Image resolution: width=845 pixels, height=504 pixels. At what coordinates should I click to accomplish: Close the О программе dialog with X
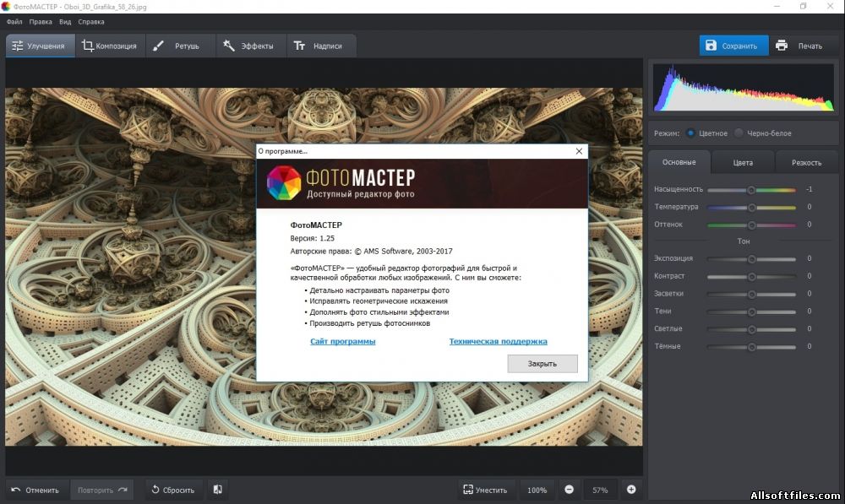coord(579,151)
